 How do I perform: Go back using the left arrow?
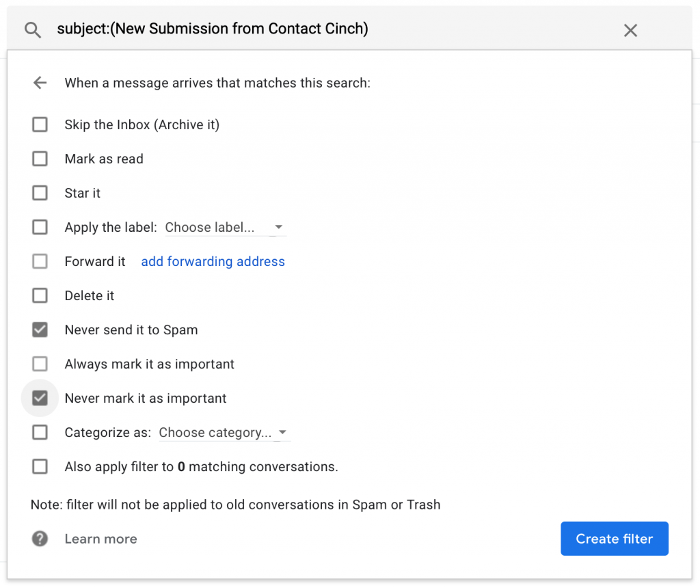[x=40, y=83]
